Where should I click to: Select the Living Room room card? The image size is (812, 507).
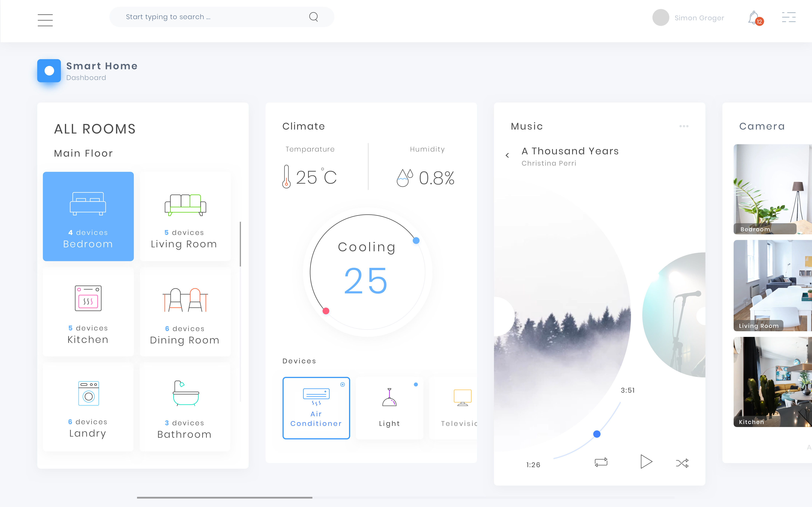pyautogui.click(x=185, y=216)
